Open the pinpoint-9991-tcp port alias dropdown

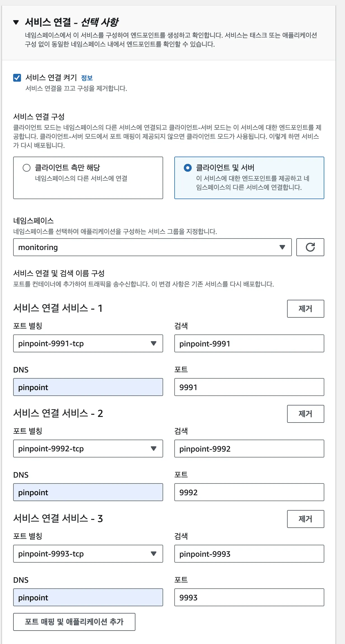point(88,343)
